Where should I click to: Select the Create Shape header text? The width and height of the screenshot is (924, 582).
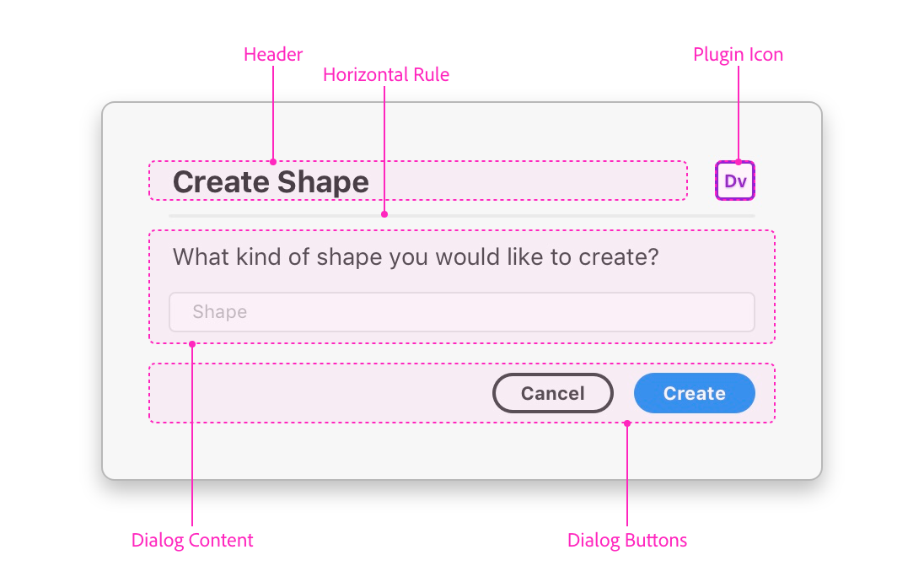(271, 181)
